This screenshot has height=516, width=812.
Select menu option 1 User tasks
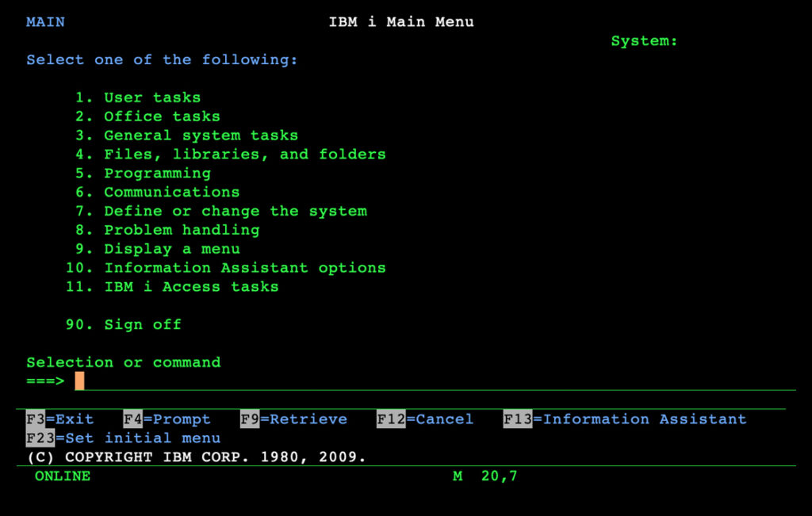coord(151,97)
